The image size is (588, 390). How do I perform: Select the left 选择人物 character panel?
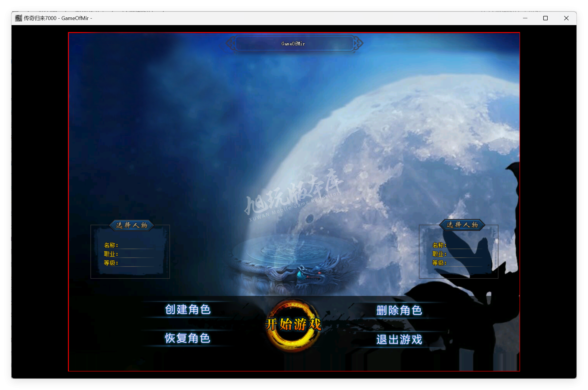[x=130, y=249]
